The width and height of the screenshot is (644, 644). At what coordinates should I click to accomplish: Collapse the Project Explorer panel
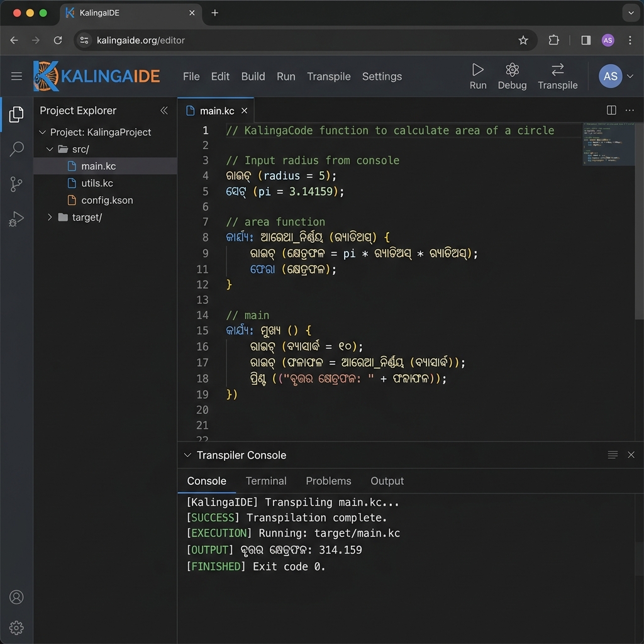point(164,111)
